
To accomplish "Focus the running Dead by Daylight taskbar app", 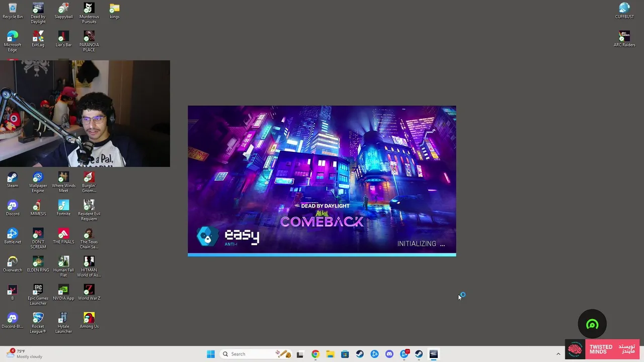I will tap(434, 354).
